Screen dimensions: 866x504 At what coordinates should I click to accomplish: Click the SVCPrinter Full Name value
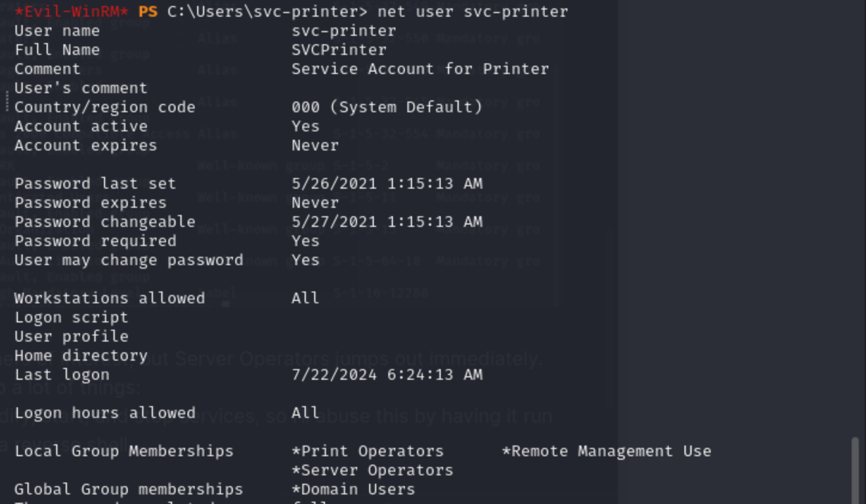[339, 50]
